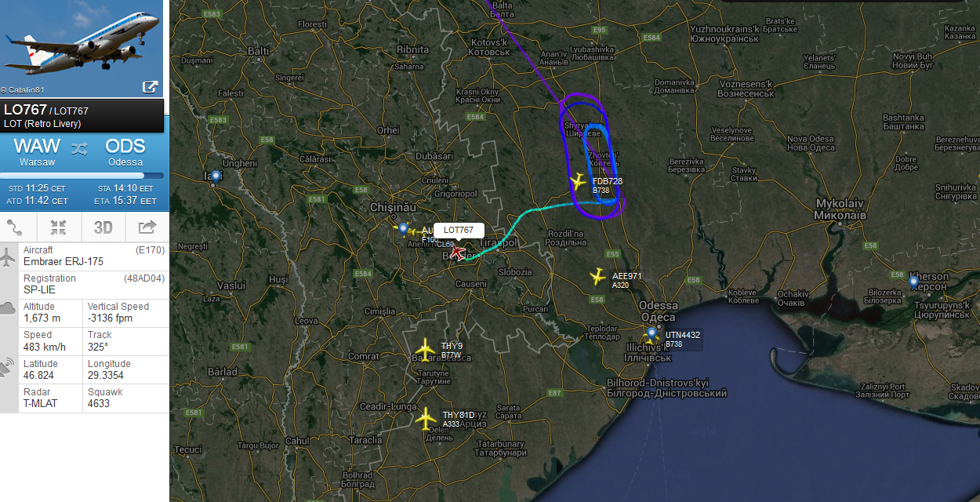
Task: Open the aircraft photo external link icon
Action: coord(151,87)
